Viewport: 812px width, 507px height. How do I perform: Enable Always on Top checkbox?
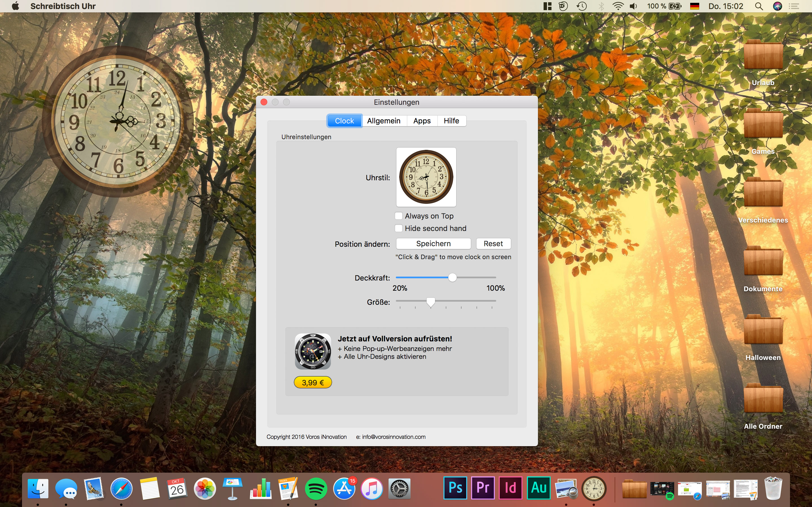[399, 215]
